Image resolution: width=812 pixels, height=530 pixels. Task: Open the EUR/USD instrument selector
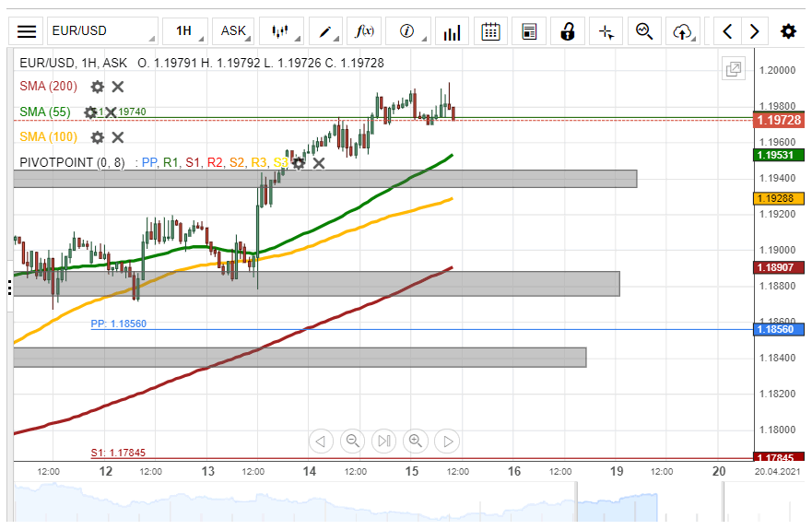(x=101, y=31)
